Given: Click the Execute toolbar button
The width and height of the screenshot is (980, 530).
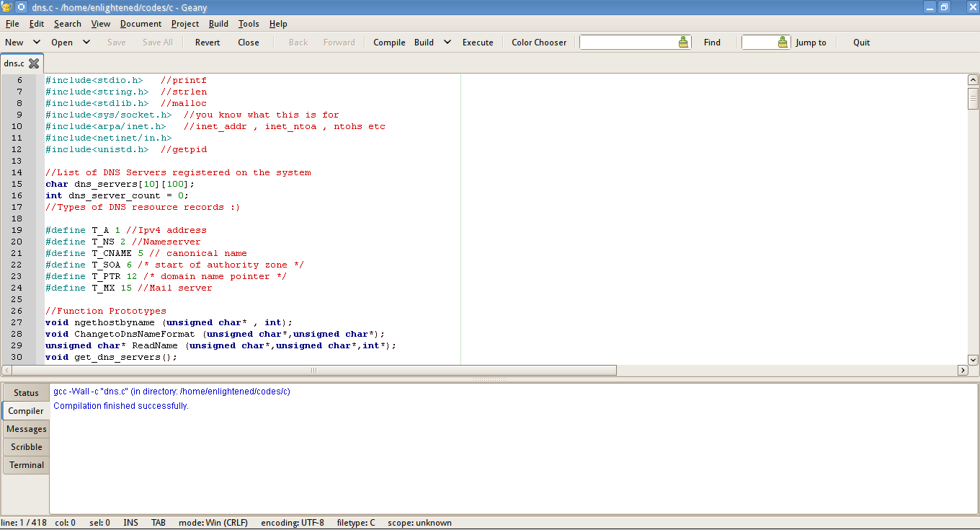Looking at the screenshot, I should (478, 43).
